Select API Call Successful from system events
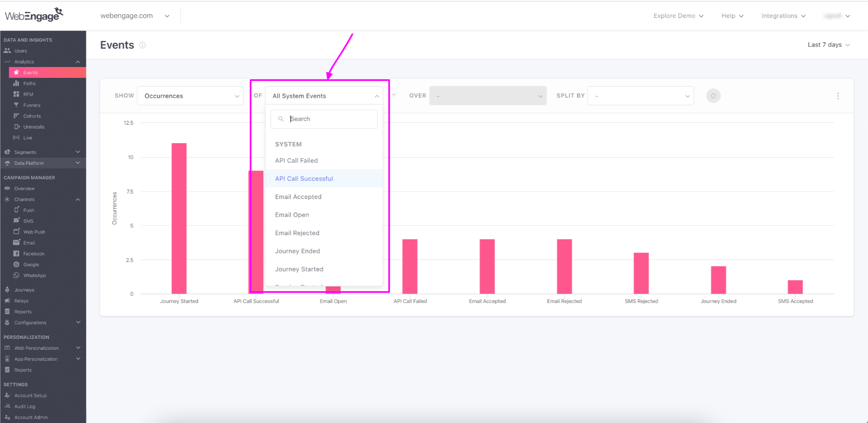 pyautogui.click(x=304, y=179)
